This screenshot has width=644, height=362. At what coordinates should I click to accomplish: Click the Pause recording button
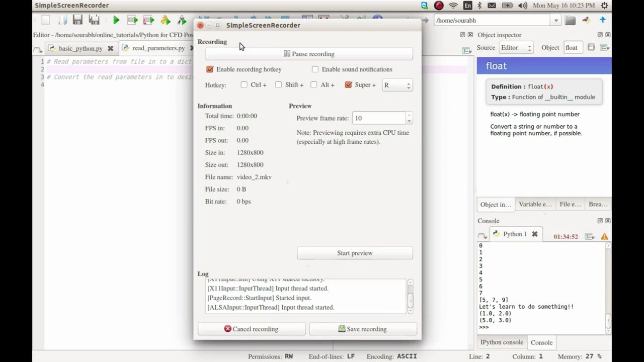309,54
